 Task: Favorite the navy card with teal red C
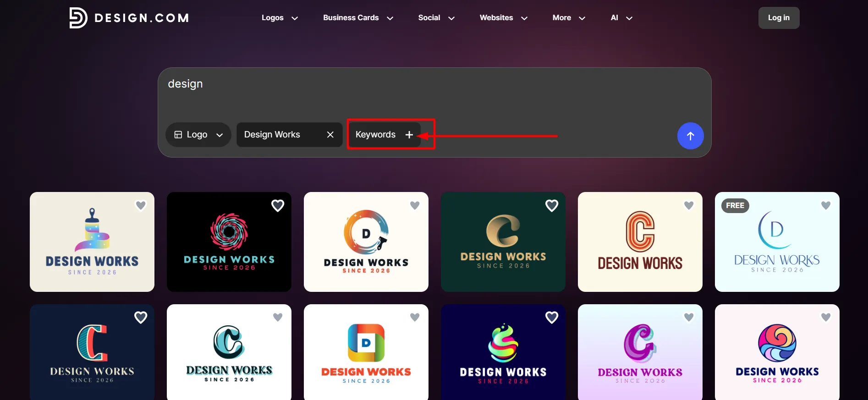point(141,318)
